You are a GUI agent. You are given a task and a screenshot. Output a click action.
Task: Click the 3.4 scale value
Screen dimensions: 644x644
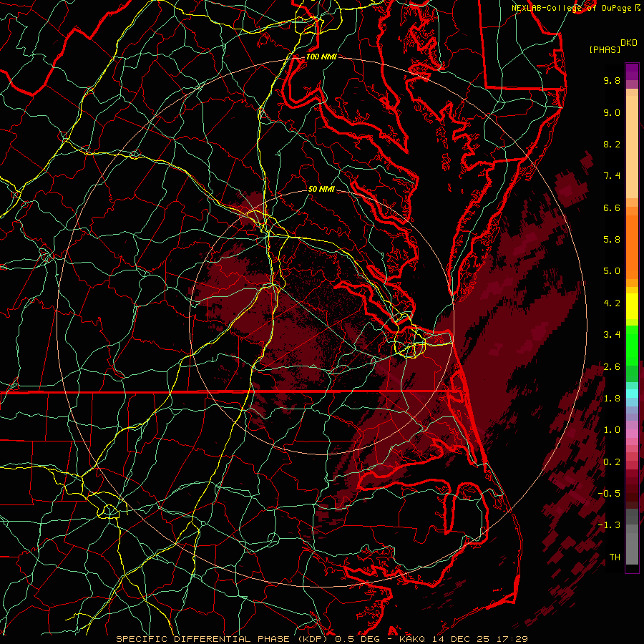pyautogui.click(x=612, y=335)
